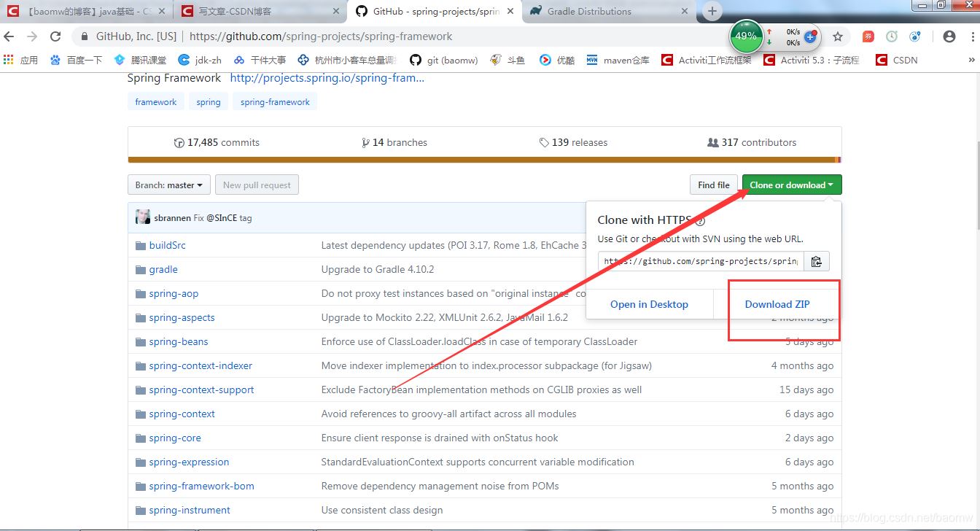
Task: Open the browser profile avatar icon
Action: [949, 36]
